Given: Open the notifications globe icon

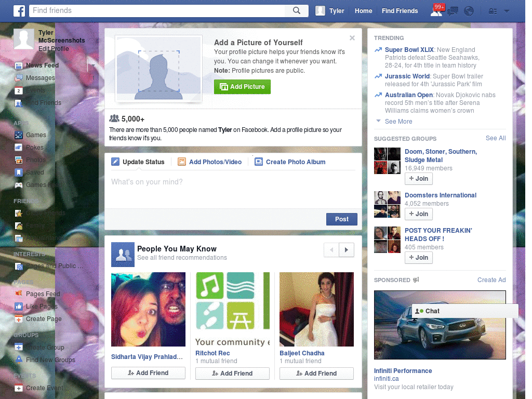Looking at the screenshot, I should pyautogui.click(x=469, y=11).
